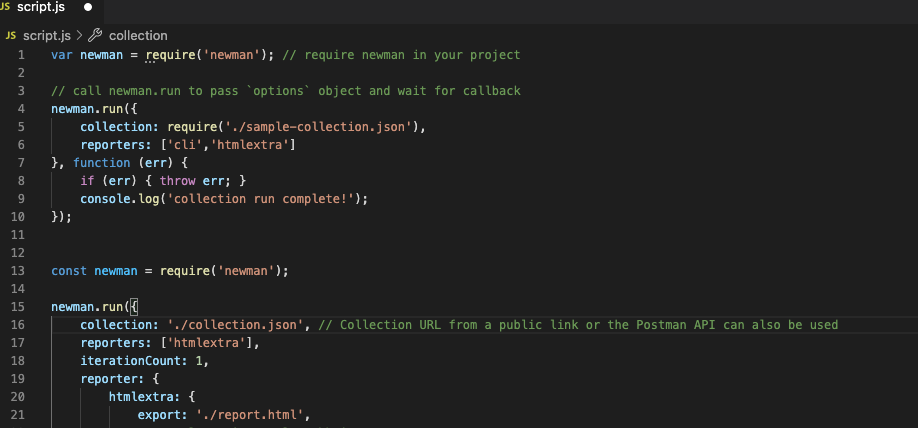This screenshot has width=918, height=428.
Task: Click line number 21 in the gutter
Action: point(18,414)
